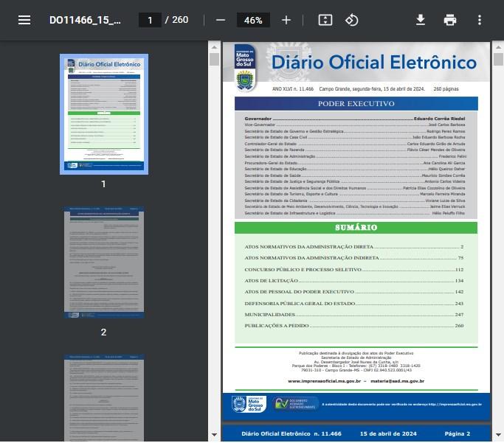Screen dimensions: 504x443
Task: Click the page number input field
Action: click(x=150, y=20)
